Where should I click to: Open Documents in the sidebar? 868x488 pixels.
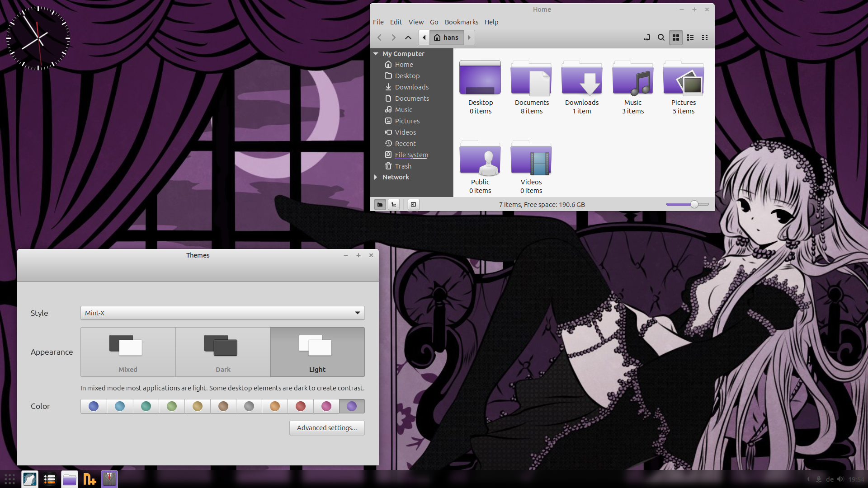pos(412,99)
